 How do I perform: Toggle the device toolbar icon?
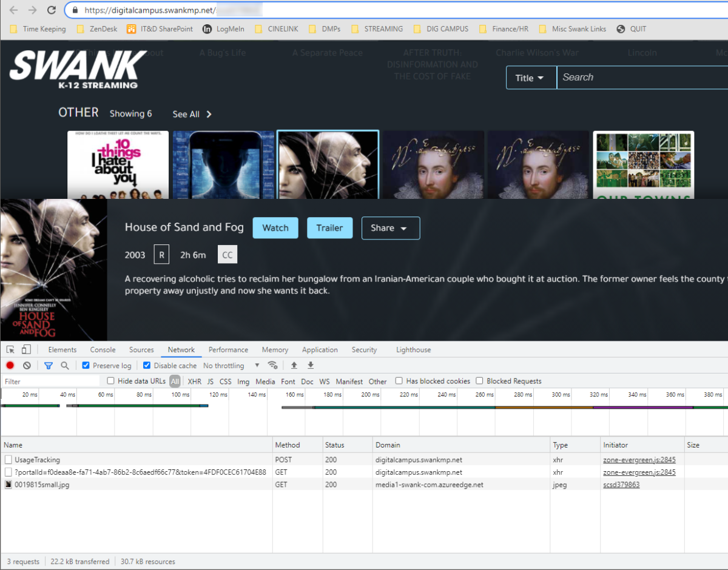coord(26,350)
